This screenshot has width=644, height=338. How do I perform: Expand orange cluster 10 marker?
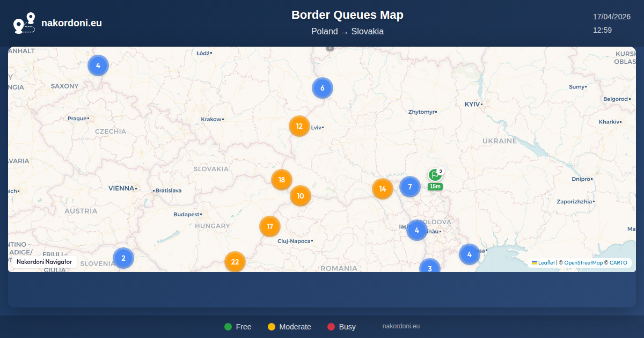point(301,196)
